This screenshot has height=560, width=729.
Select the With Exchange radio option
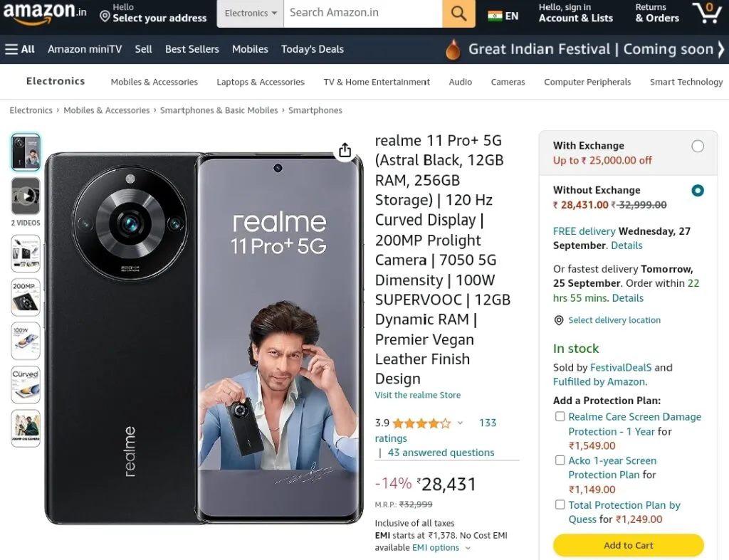pos(698,146)
